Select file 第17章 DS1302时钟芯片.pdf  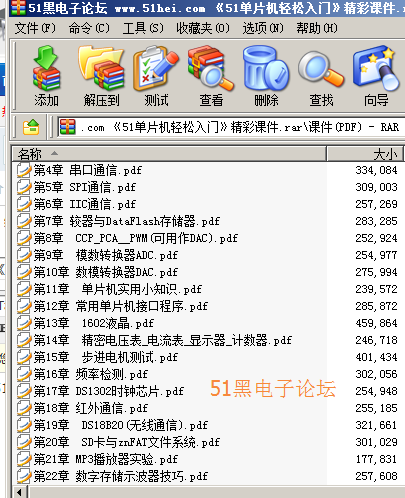(x=100, y=391)
